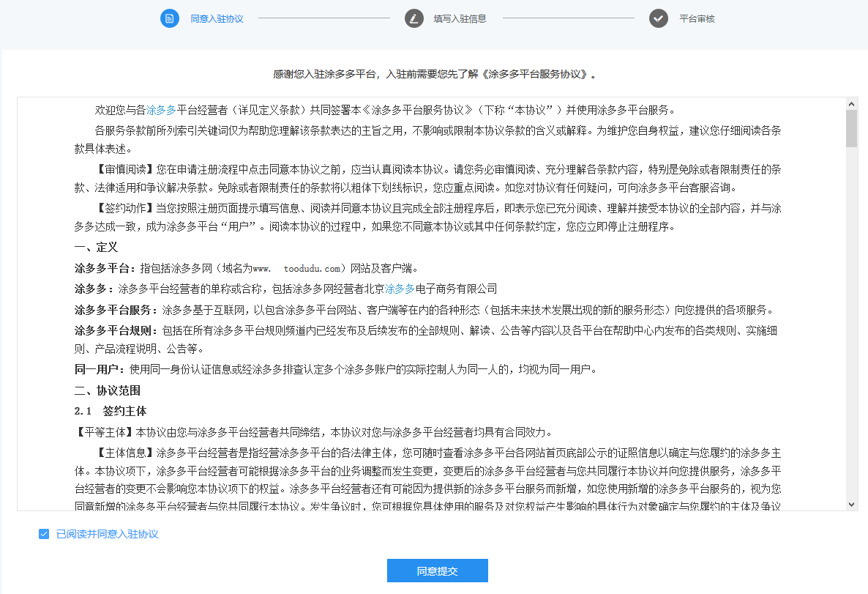Click the document icon for 同意入驻协议 step

pyautogui.click(x=170, y=18)
